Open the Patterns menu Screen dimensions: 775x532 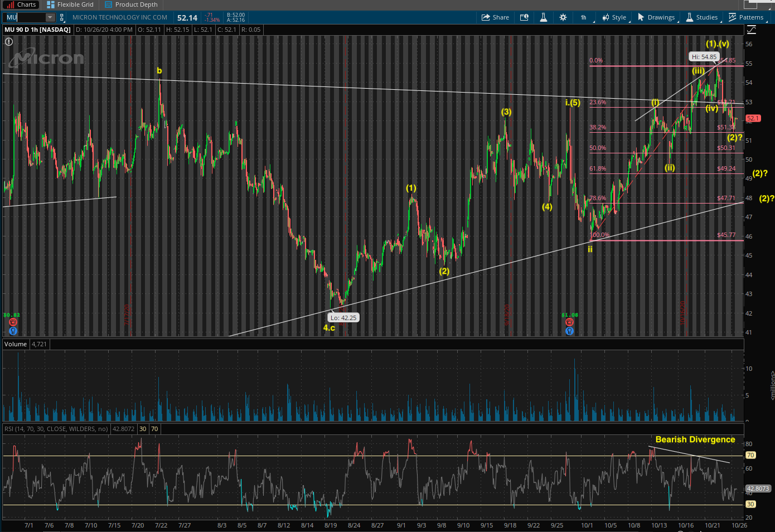(x=746, y=17)
